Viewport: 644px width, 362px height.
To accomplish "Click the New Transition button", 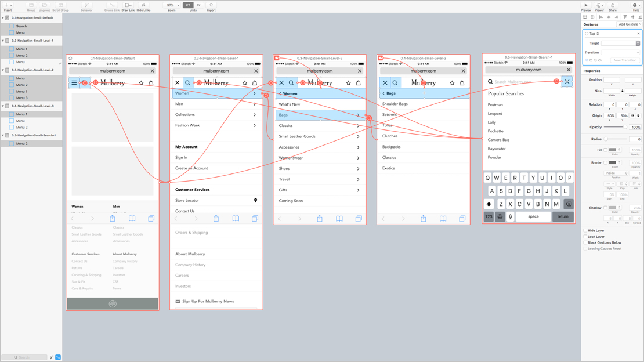I will 625,60.
